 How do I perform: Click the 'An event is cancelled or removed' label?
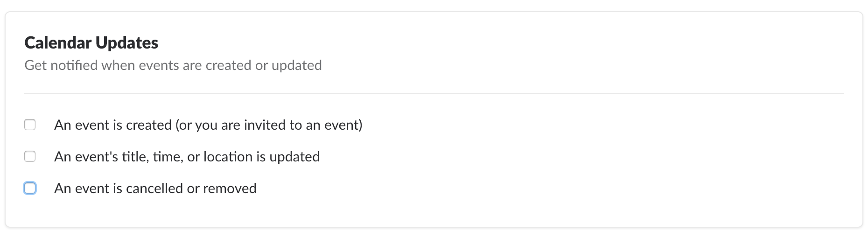155,188
